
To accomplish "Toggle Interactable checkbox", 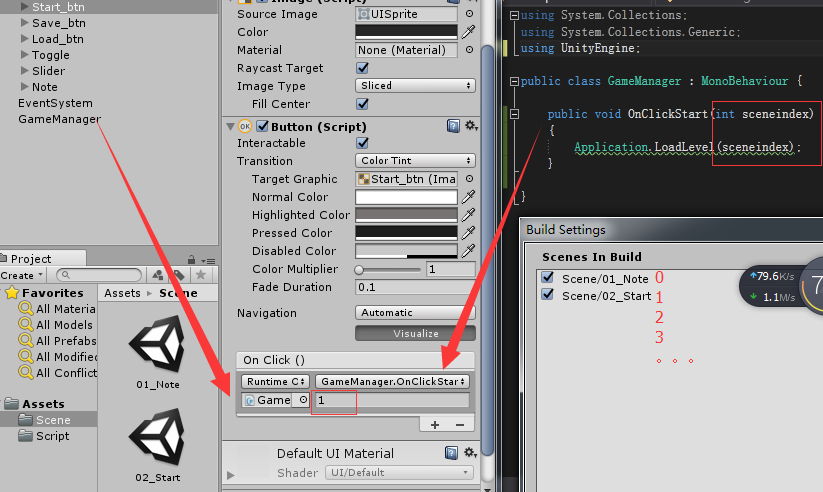I will (x=362, y=143).
